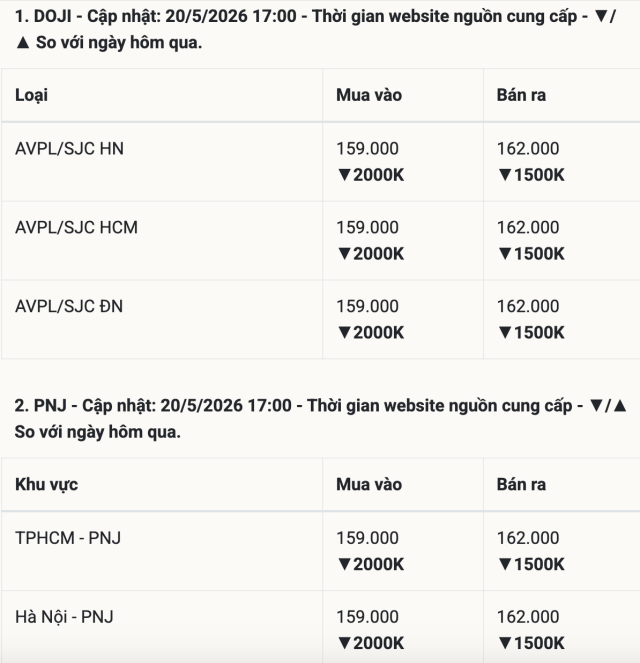Click the down triangle in PNJ heading
The image size is (640, 663).
coord(596,405)
